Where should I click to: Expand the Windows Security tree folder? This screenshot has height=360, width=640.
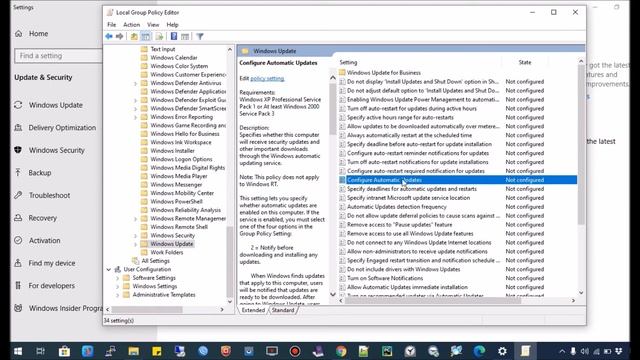(x=136, y=236)
